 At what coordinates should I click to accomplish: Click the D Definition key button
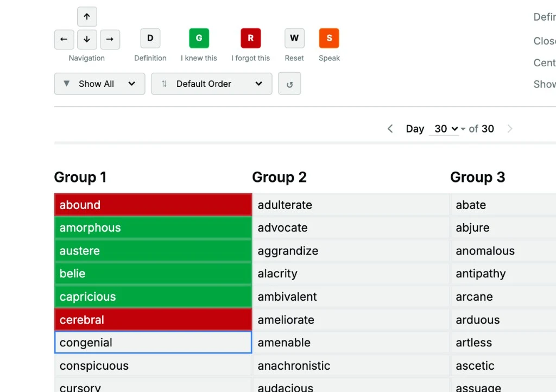(150, 39)
